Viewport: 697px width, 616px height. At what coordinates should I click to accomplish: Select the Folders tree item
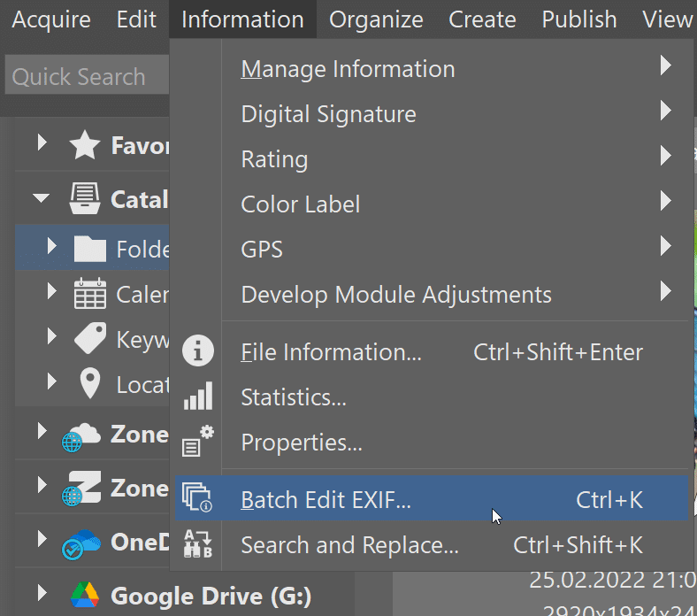142,249
